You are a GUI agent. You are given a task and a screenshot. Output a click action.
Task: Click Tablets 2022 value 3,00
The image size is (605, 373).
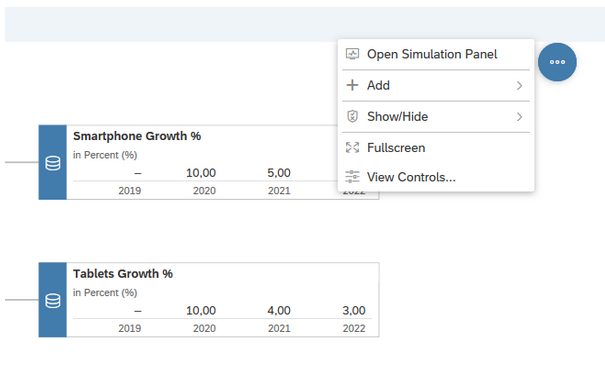click(354, 311)
